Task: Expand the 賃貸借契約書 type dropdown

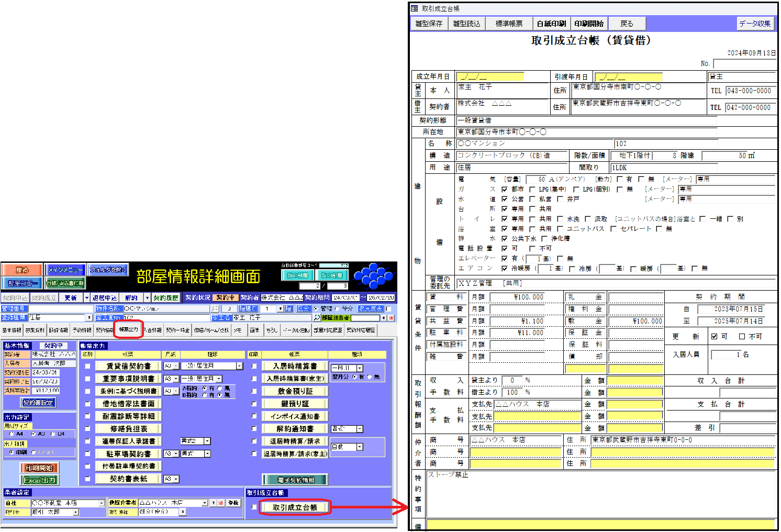Action: [x=240, y=366]
